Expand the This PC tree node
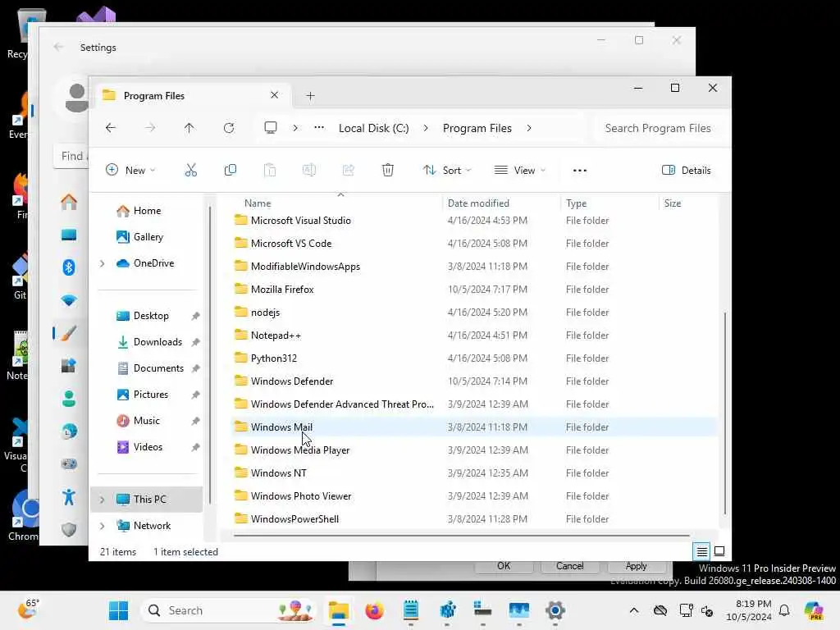 click(x=103, y=500)
